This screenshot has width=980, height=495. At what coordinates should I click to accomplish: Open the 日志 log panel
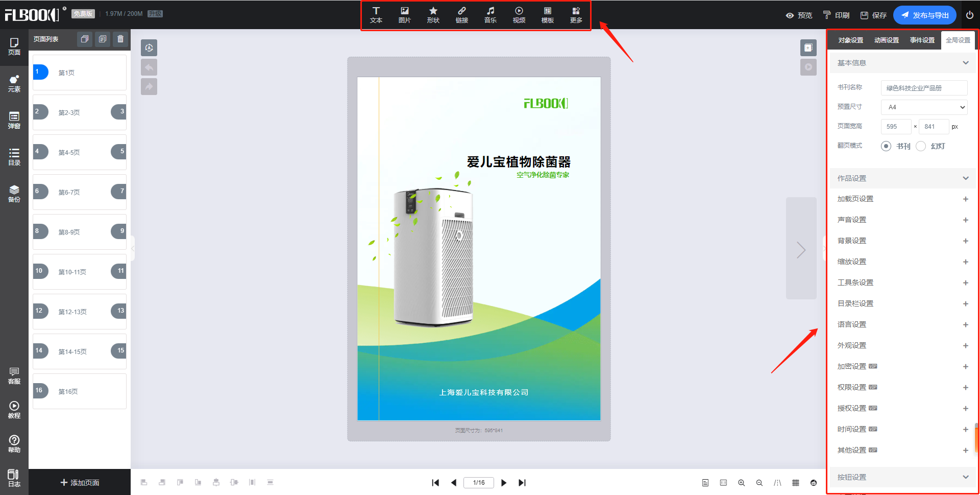pyautogui.click(x=14, y=479)
